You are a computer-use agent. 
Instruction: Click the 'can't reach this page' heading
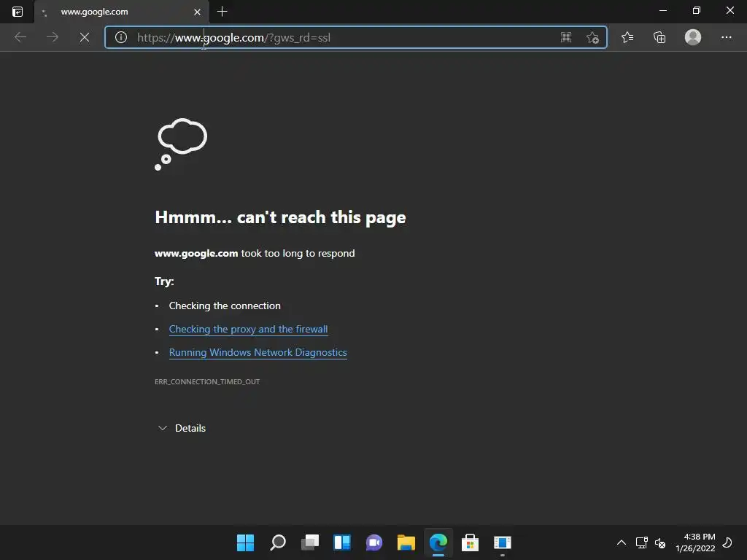tap(281, 217)
